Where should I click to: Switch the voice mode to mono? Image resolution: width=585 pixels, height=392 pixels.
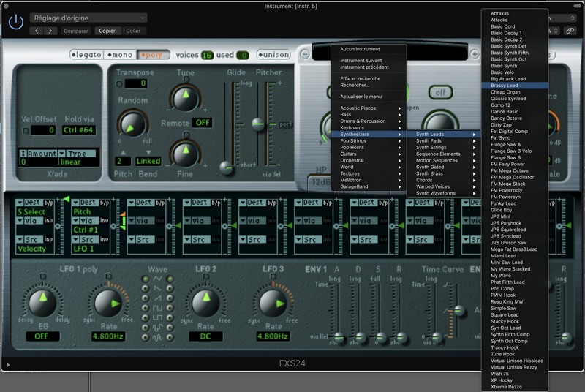pos(120,55)
